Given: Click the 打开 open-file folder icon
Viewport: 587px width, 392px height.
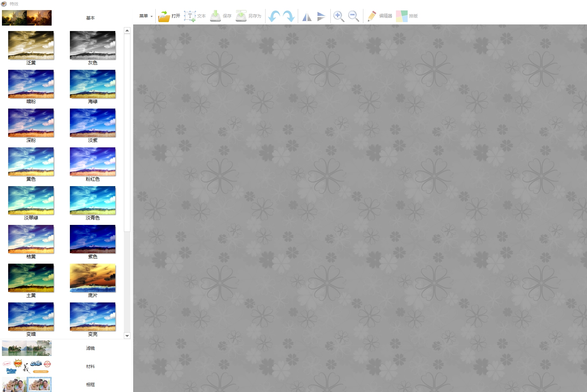Looking at the screenshot, I should click(x=164, y=16).
